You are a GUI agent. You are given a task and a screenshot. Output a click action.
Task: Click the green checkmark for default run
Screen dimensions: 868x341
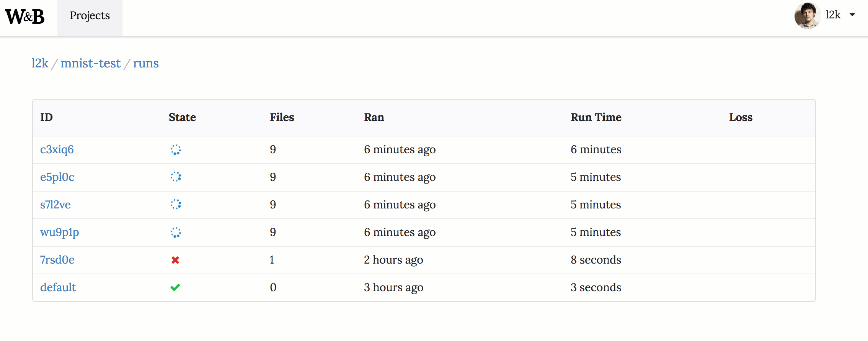175,287
